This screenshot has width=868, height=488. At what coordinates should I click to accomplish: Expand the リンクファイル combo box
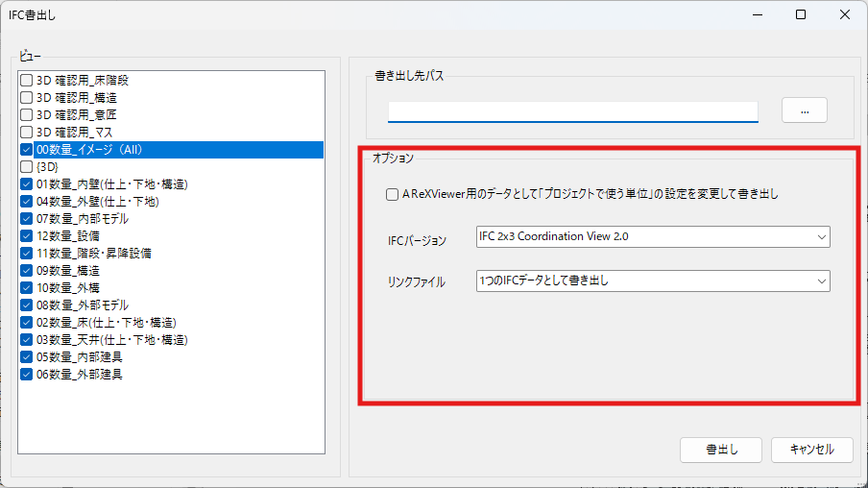pyautogui.click(x=653, y=281)
